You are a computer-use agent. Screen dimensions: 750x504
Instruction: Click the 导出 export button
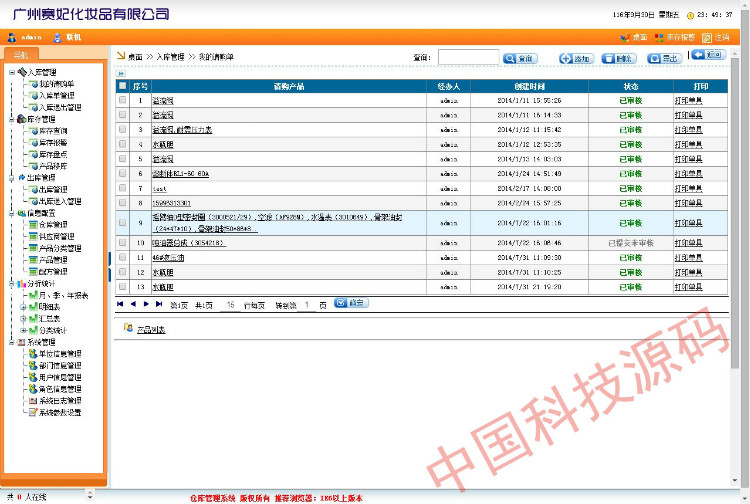coord(663,59)
